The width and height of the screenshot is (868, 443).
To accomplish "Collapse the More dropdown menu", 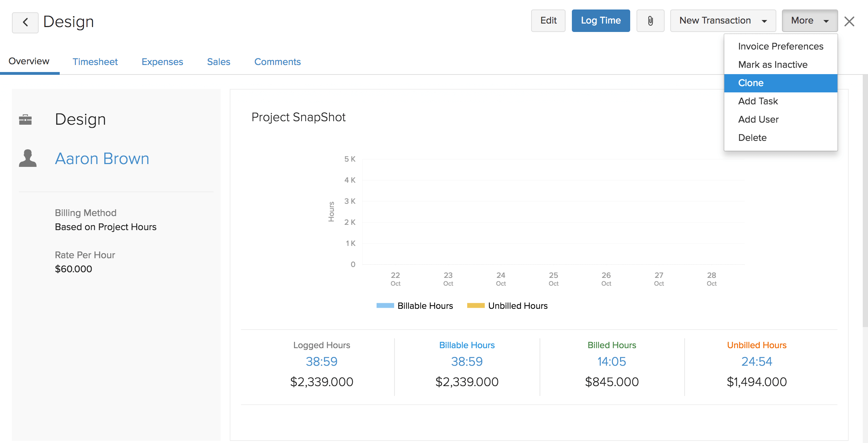I will point(809,21).
